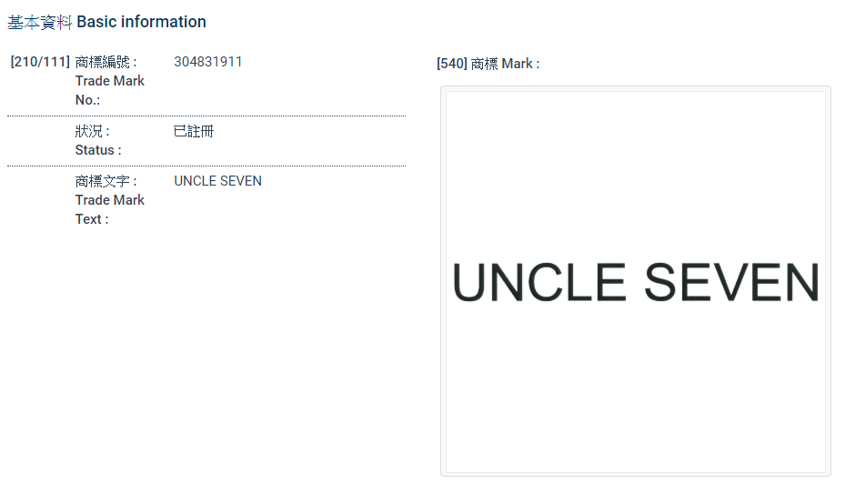845x504 pixels.
Task: Click the Basic information heading text
Action: [x=141, y=22]
